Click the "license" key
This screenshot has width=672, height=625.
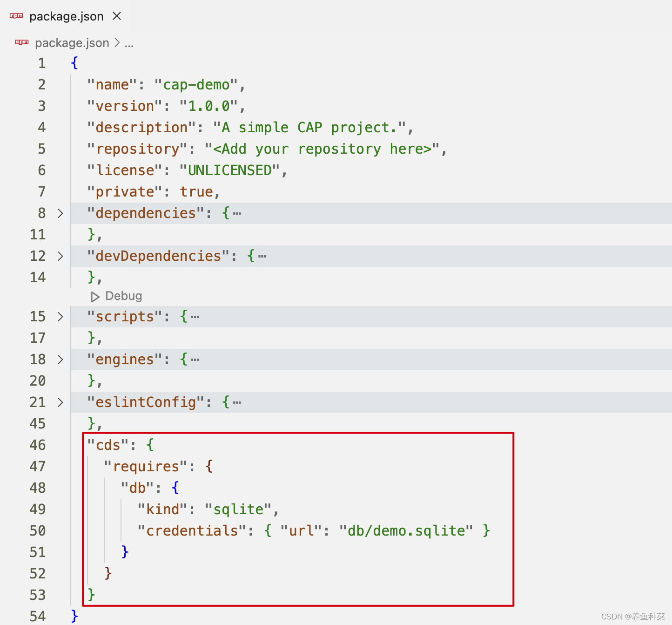(x=125, y=170)
